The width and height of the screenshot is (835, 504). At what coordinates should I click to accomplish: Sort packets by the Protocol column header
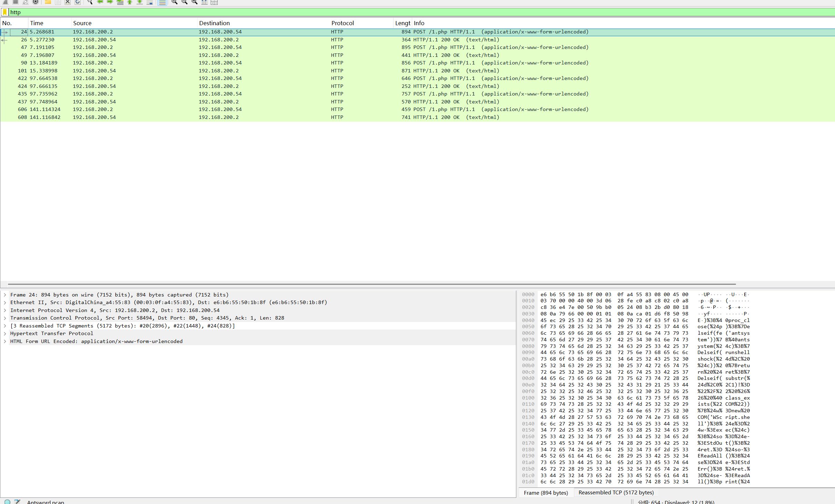342,23
